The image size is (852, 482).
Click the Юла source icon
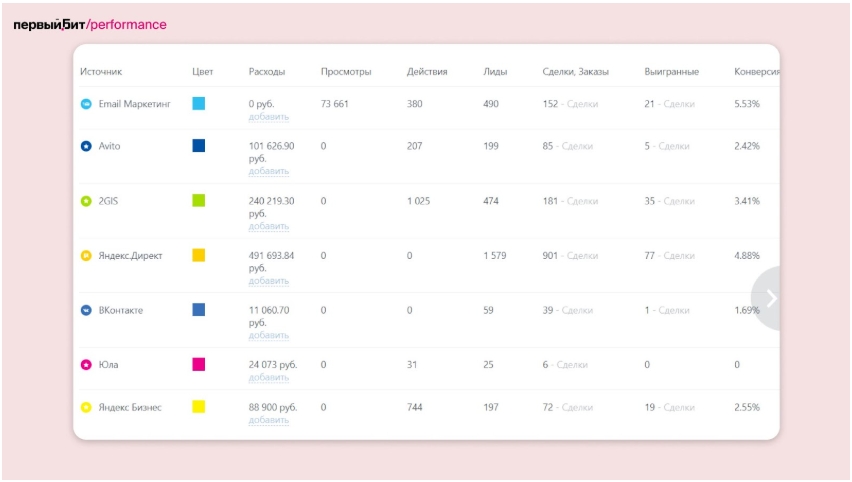point(86,365)
